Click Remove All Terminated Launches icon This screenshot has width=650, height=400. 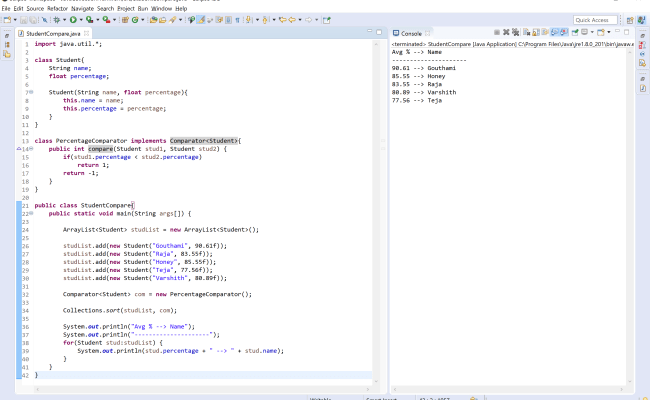tap(515, 32)
